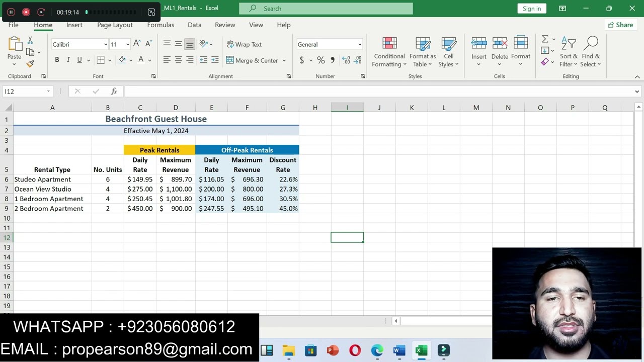Click the Name Box showing I12
The image size is (644, 362).
click(28, 92)
